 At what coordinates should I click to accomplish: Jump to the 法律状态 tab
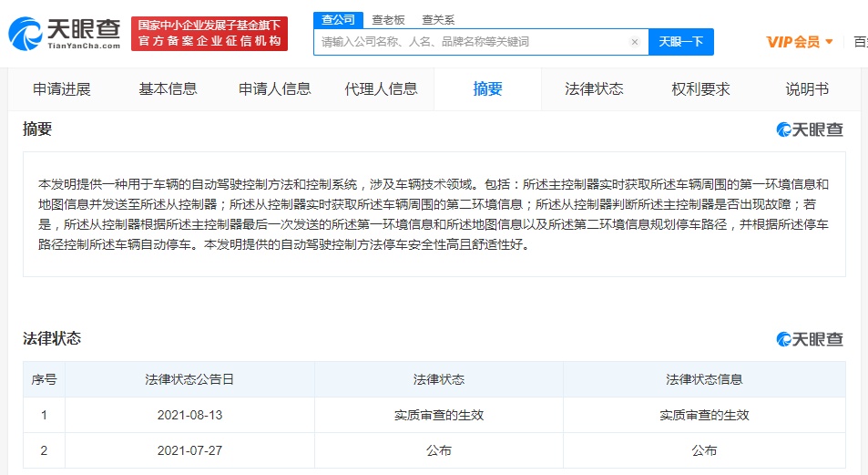pos(594,89)
